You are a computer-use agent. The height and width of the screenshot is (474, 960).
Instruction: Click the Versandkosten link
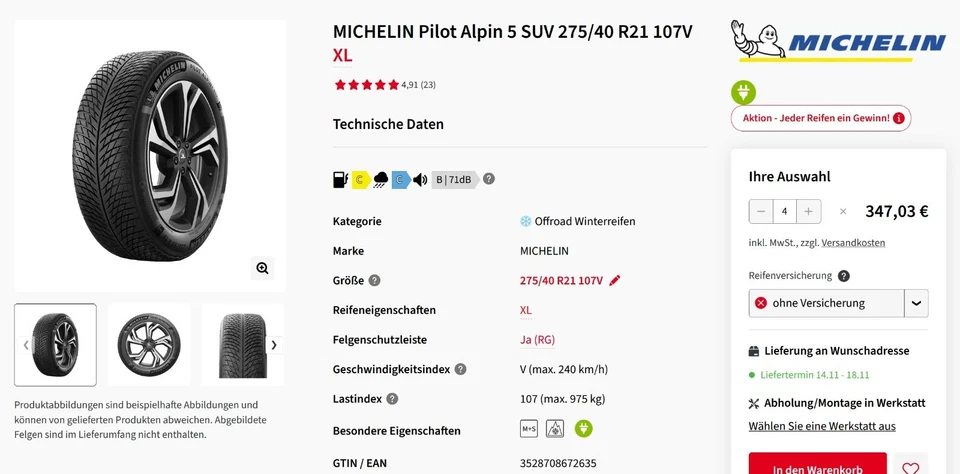839,243
